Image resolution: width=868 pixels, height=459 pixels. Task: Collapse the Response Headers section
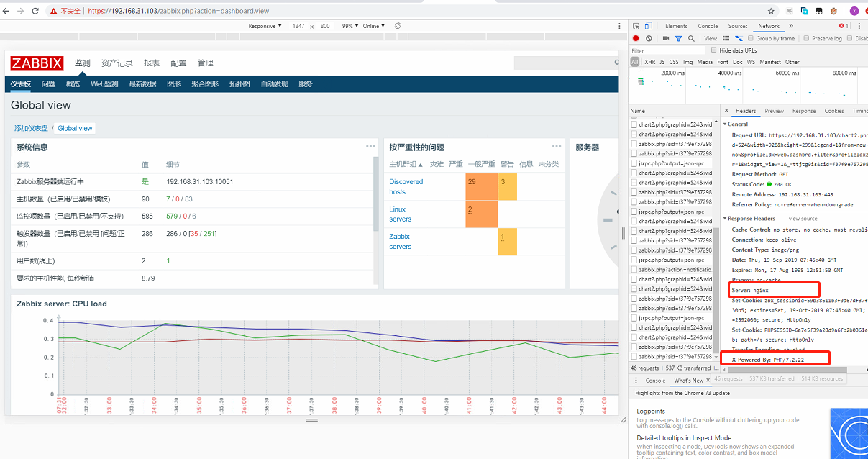(x=726, y=219)
